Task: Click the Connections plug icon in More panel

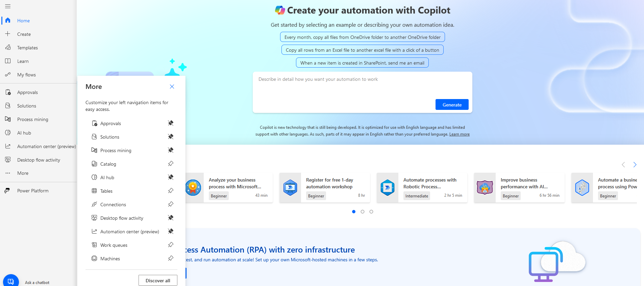Action: [x=94, y=204]
